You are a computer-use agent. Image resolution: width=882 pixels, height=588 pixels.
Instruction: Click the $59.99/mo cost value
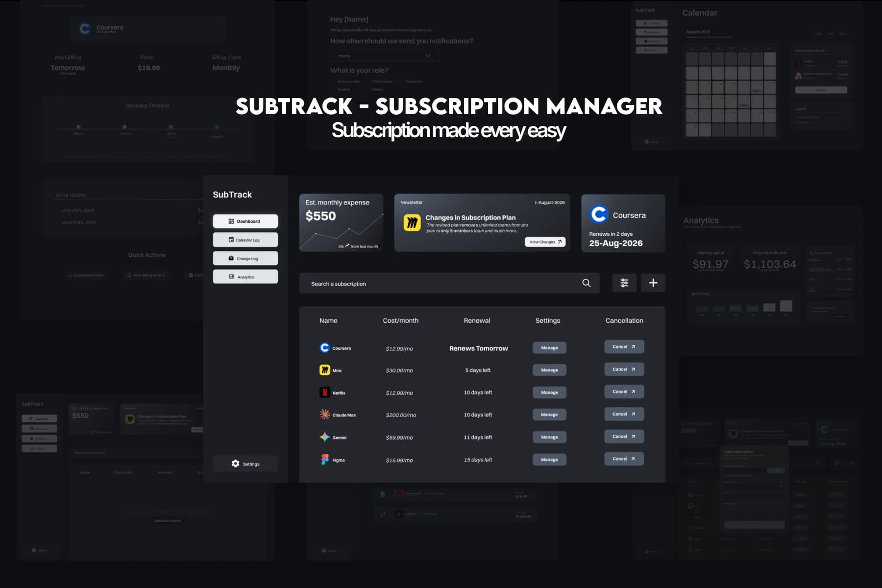tap(399, 438)
